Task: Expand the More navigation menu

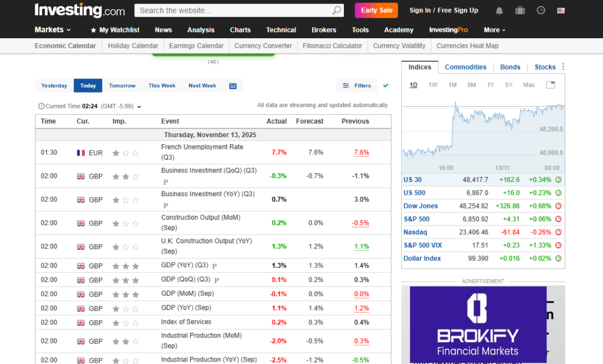Action: [x=494, y=30]
